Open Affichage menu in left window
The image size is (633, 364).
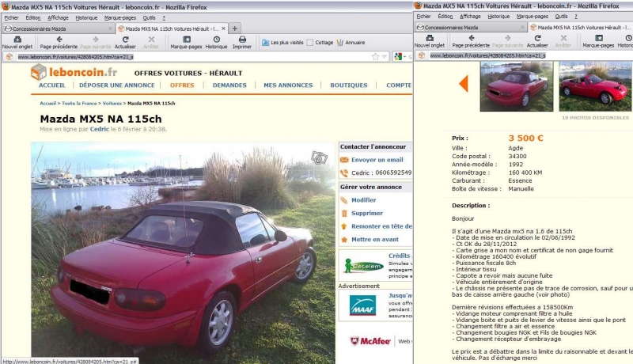point(58,17)
